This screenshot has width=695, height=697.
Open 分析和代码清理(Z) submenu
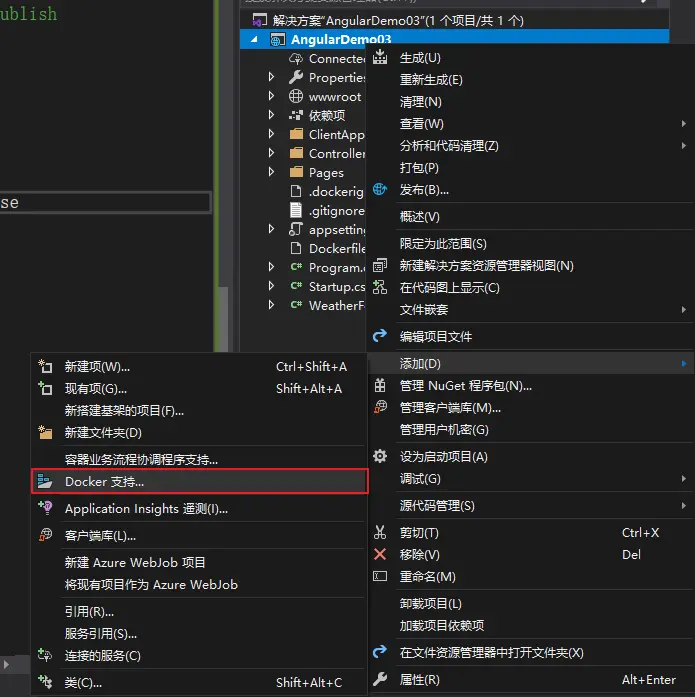point(531,145)
